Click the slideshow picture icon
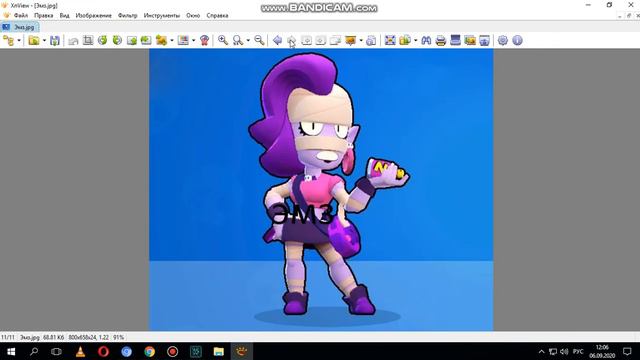The image size is (640, 360). coord(470,40)
